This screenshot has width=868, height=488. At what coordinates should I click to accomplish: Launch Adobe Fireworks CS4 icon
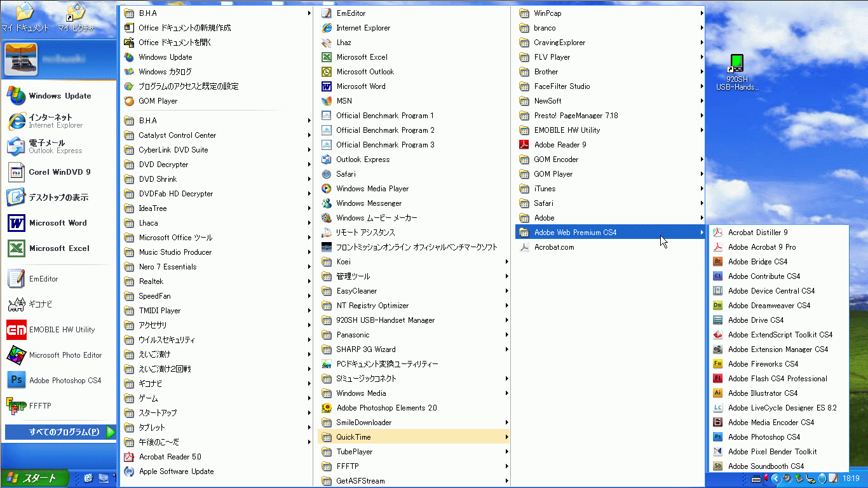(x=717, y=364)
